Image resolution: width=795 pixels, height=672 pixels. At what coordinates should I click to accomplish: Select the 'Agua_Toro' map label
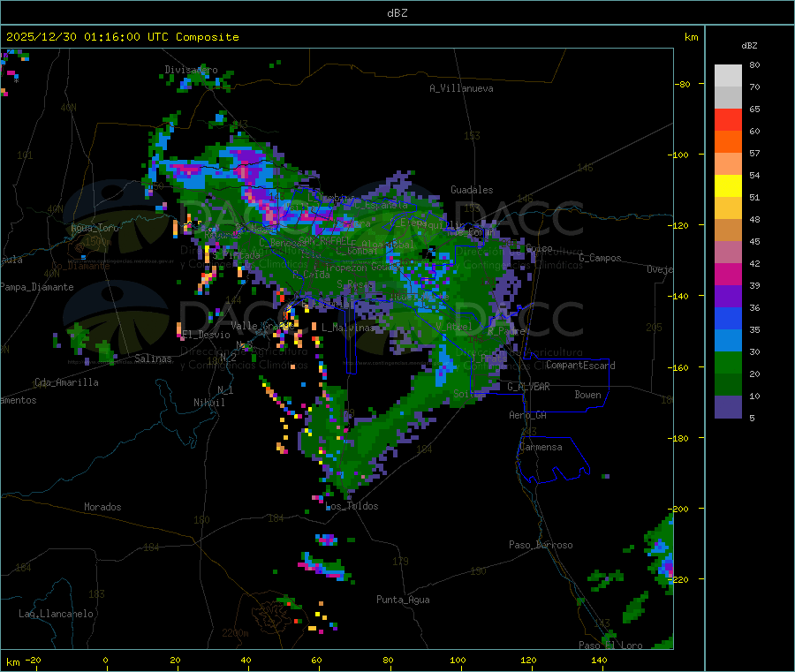pos(95,228)
